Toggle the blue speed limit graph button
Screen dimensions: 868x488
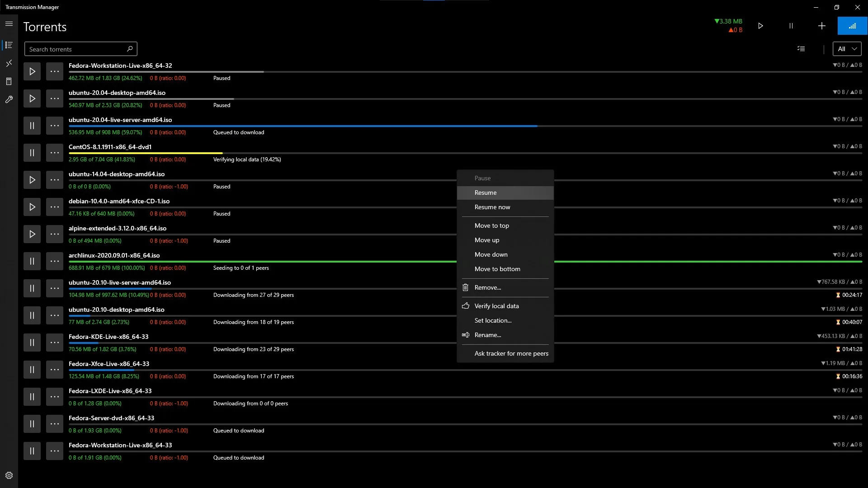(x=852, y=26)
